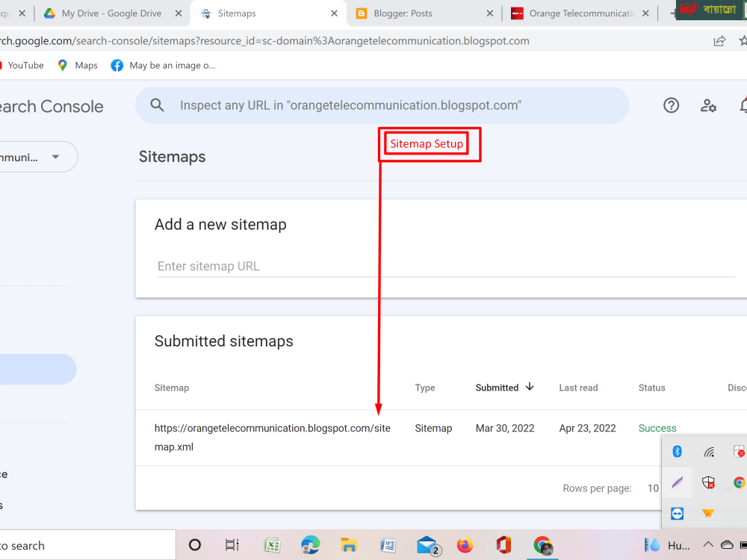This screenshot has height=560, width=747.
Task: Click the Type column header
Action: 425,388
